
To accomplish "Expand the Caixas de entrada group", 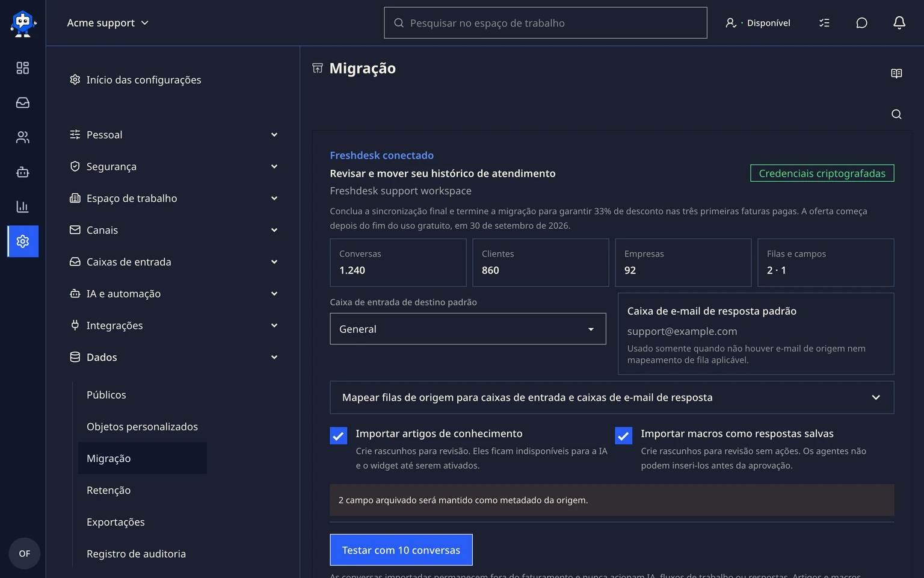I will point(174,262).
